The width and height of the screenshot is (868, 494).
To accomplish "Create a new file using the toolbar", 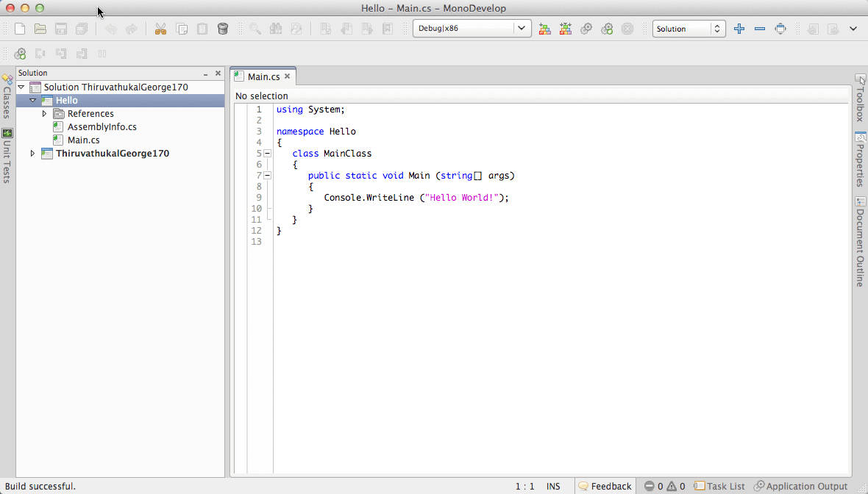I will [x=19, y=28].
